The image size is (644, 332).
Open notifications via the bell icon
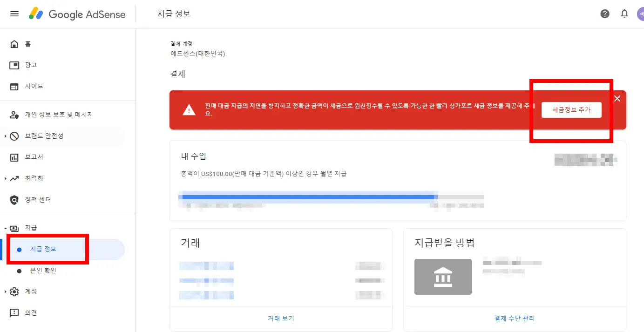[x=624, y=14]
